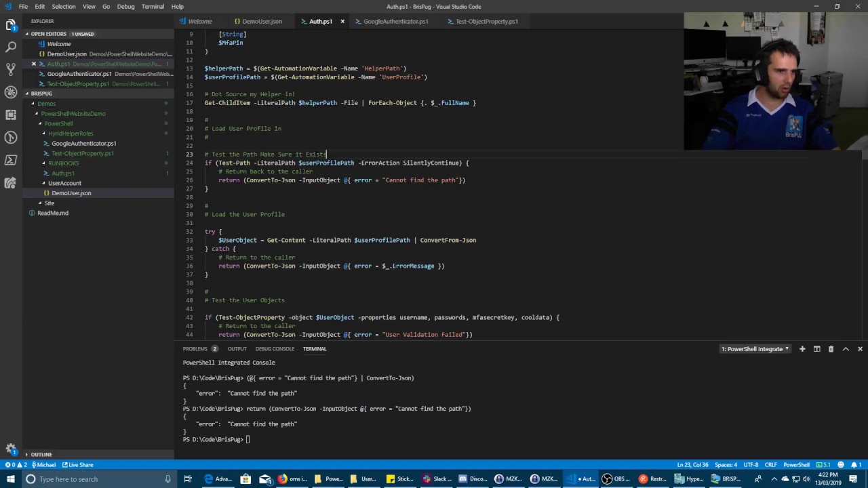Switch to GoogleAuthenticator.ps1 editor tab
The width and height of the screenshot is (868, 488).
(x=395, y=22)
